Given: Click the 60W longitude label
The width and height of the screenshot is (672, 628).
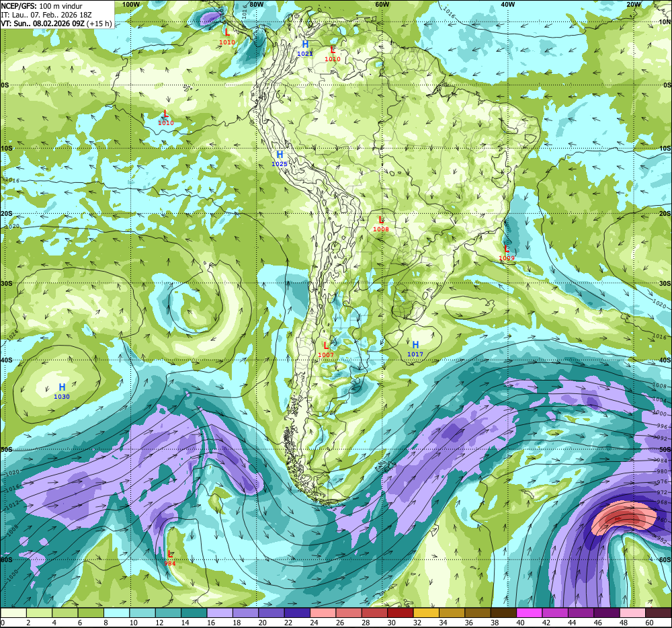Looking at the screenshot, I should [382, 4].
